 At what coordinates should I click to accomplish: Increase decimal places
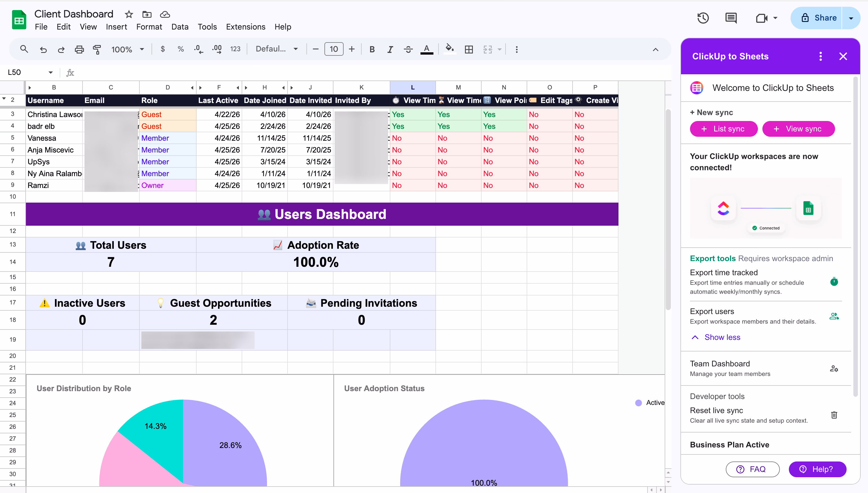coord(217,50)
